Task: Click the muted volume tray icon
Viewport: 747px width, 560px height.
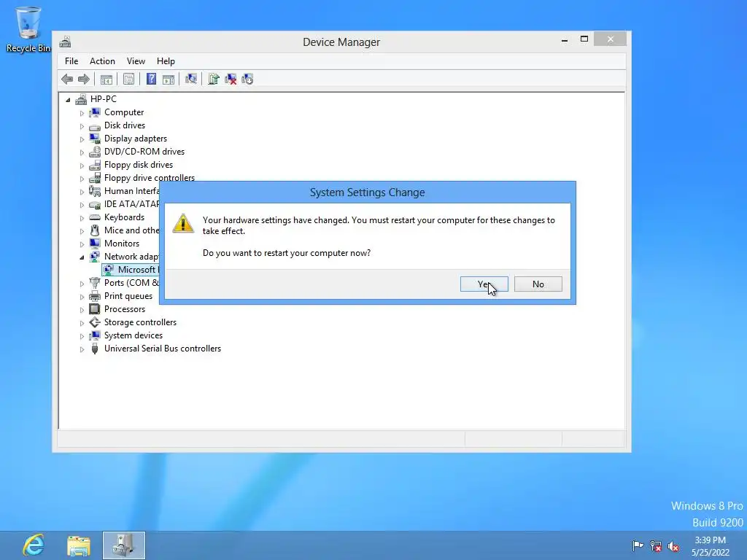Action: point(673,545)
